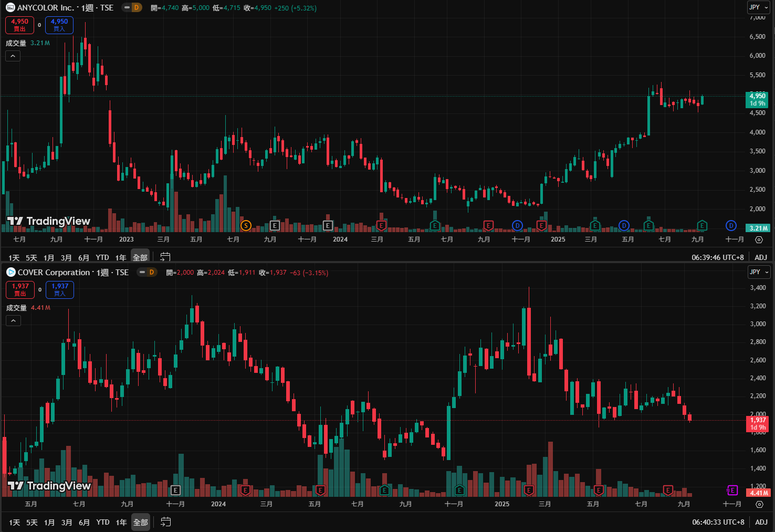This screenshot has height=532, width=775.
Task: Click the red 1,937 current price label on the COVER price axis
Action: coord(758,424)
